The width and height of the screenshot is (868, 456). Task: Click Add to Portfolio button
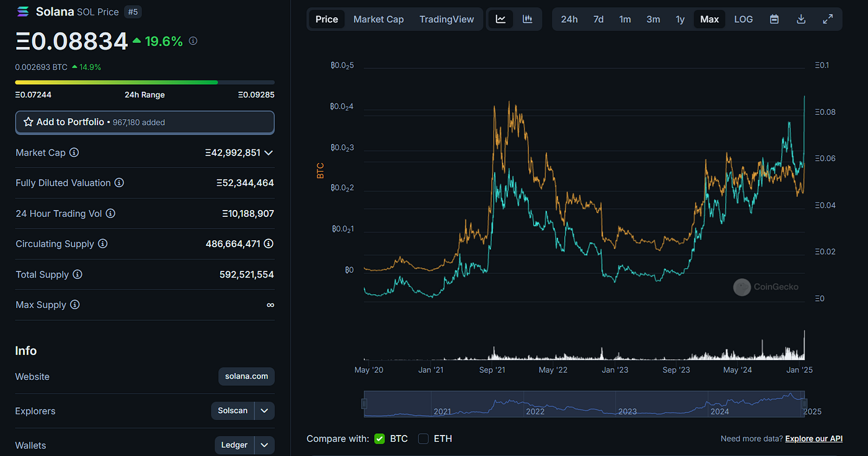[144, 123]
